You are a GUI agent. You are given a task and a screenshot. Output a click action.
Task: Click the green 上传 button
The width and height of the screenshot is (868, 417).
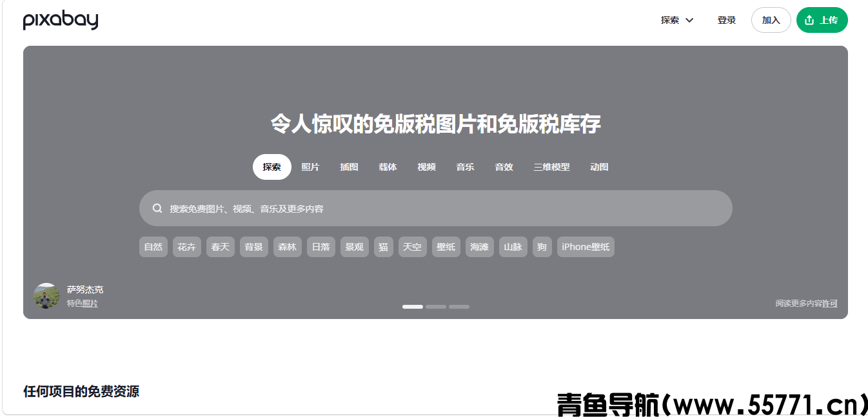tap(822, 20)
